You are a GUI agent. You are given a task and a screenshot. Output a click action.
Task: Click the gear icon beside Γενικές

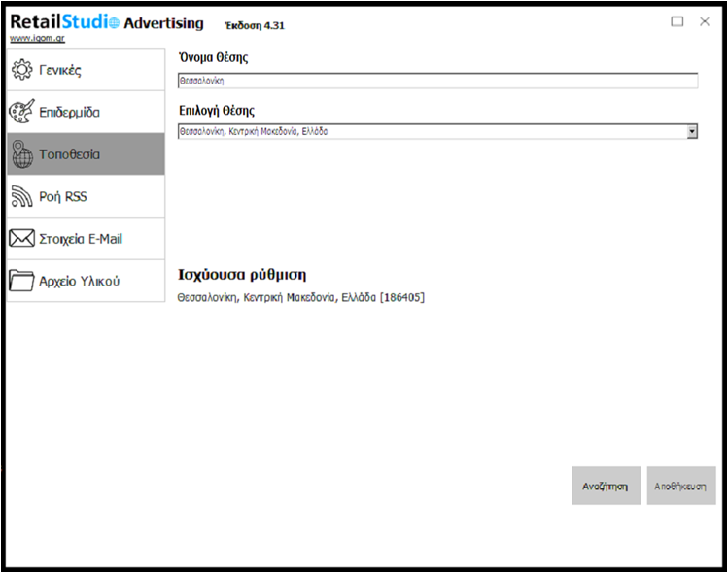(x=21, y=70)
